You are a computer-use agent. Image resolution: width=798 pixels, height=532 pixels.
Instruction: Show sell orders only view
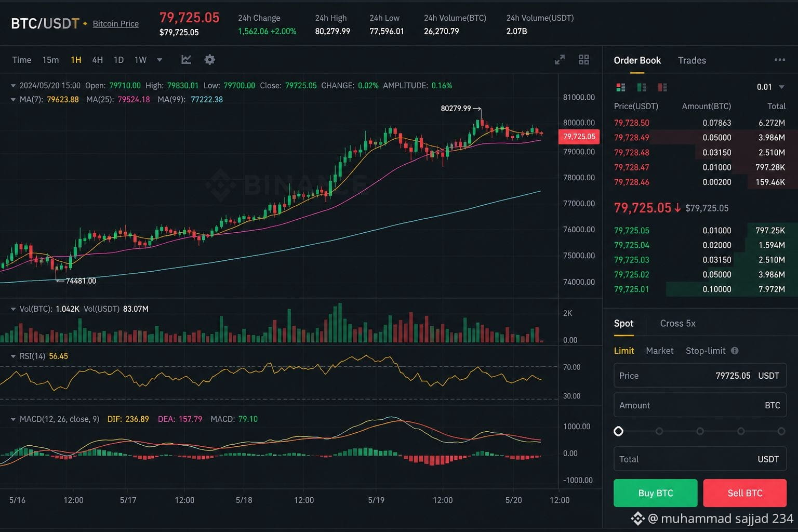click(662, 87)
